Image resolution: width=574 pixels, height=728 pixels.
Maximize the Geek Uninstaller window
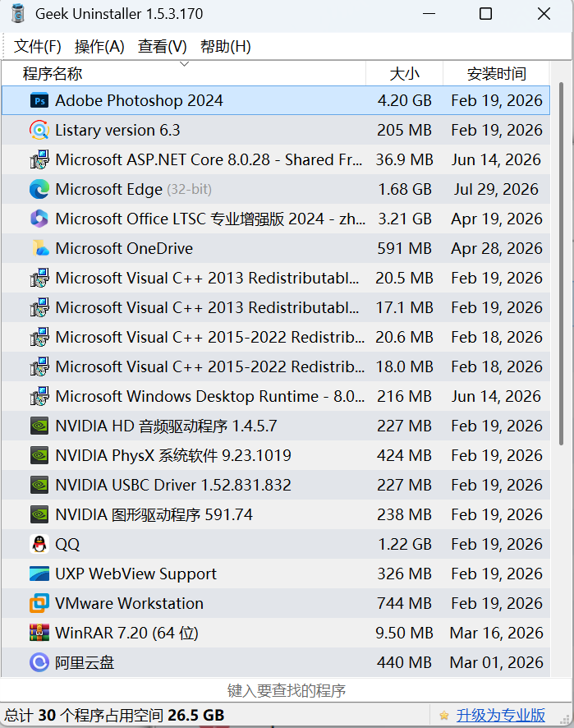[x=486, y=14]
